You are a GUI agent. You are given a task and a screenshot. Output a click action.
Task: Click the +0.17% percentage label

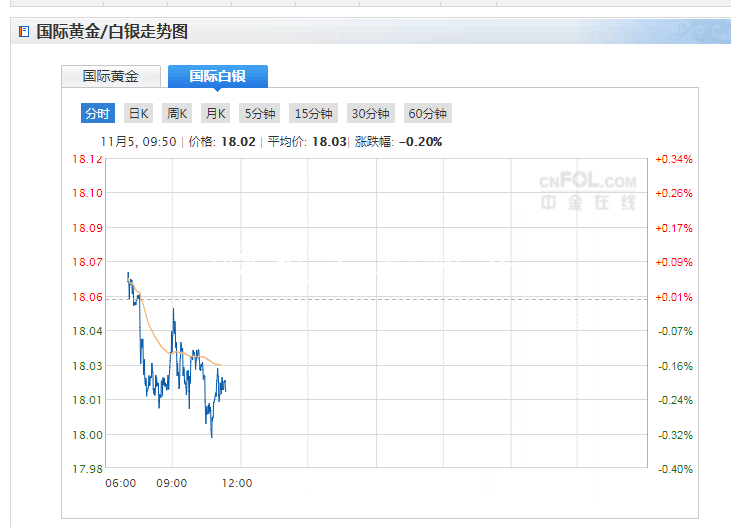(674, 228)
